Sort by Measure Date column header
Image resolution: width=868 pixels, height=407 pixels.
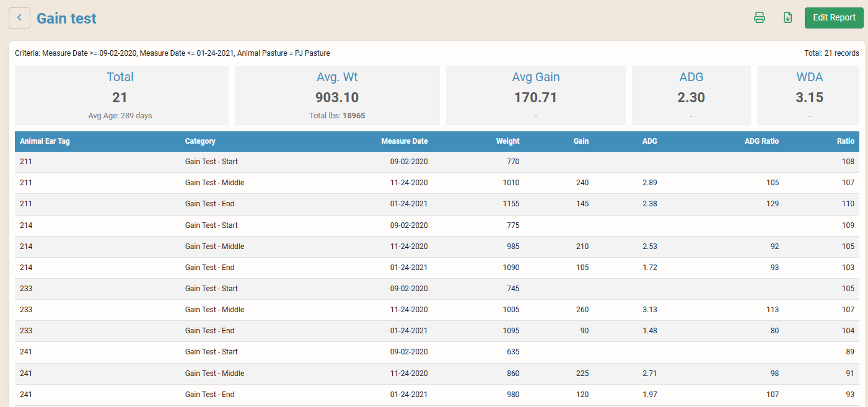(405, 141)
